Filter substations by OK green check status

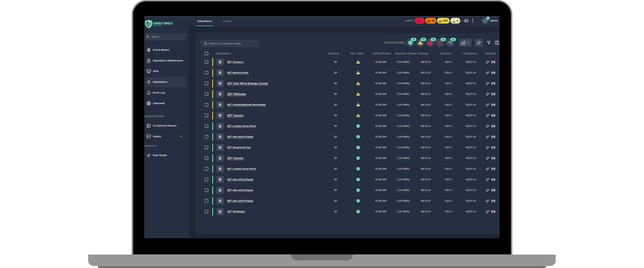tap(410, 43)
